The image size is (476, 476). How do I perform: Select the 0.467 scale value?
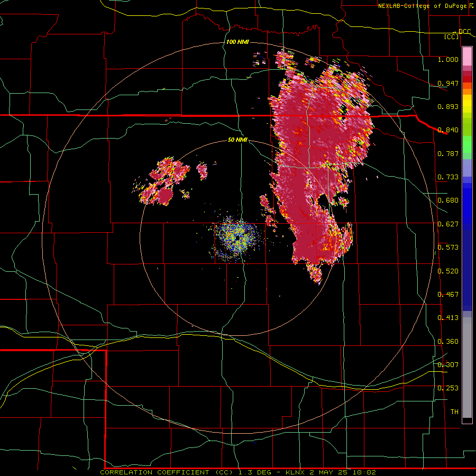pos(448,295)
